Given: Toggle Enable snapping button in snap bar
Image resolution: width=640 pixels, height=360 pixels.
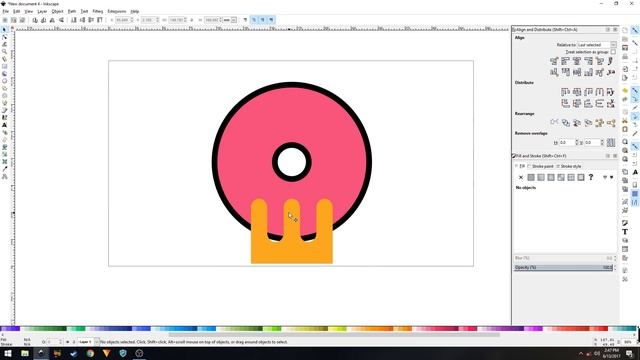Looking at the screenshot, I should click(635, 30).
